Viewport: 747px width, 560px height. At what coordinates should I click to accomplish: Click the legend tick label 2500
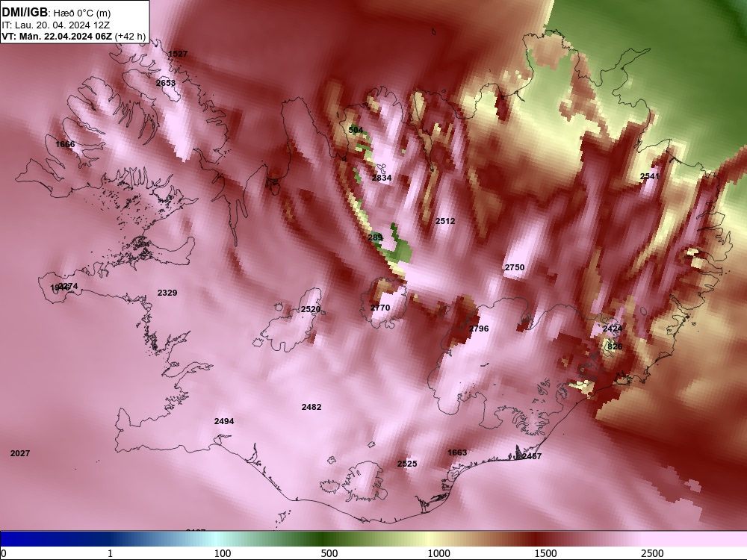coord(652,553)
